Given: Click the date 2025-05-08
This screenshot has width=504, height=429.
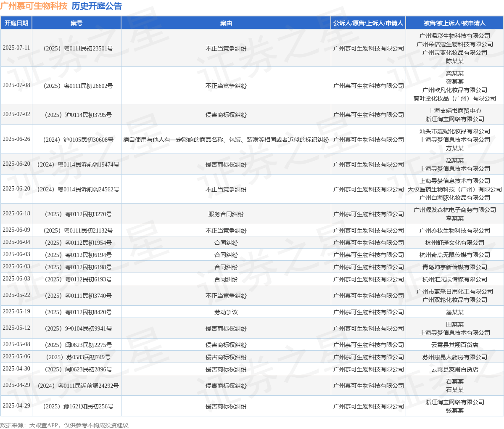Looking at the screenshot, I should 16,344.
